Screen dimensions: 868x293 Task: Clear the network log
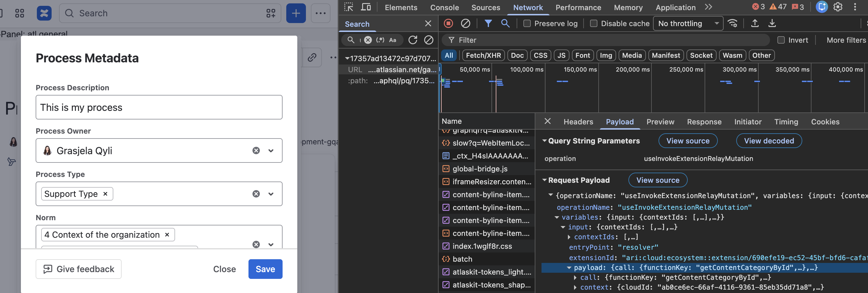point(465,23)
